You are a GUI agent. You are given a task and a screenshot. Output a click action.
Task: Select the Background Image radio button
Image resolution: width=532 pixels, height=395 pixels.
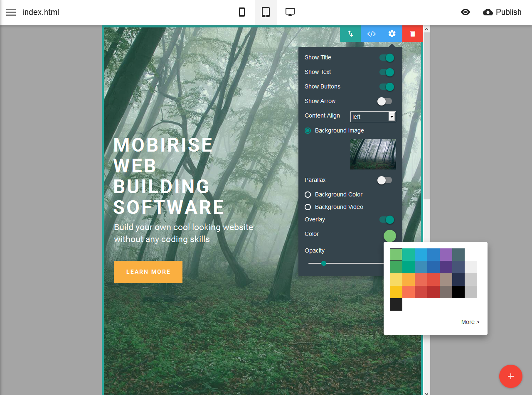[308, 130]
